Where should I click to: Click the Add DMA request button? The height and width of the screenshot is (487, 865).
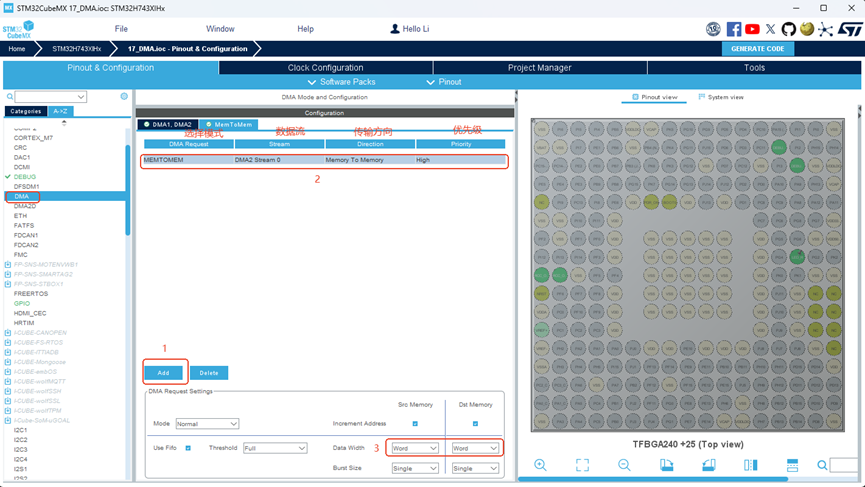pyautogui.click(x=163, y=373)
